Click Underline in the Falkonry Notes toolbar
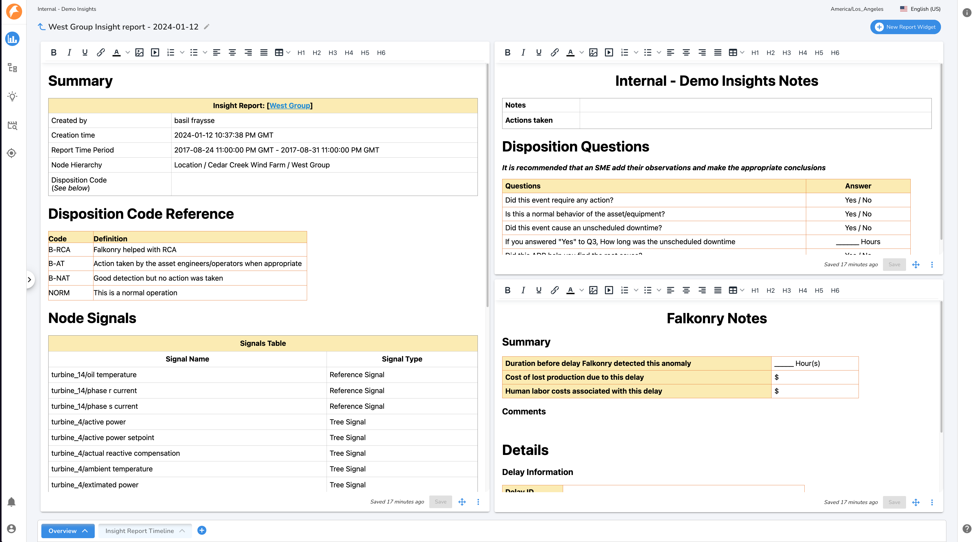This screenshot has width=980, height=542. [539, 290]
